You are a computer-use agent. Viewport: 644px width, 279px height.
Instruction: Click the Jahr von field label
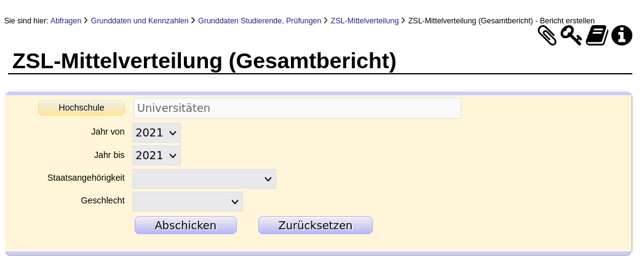click(108, 132)
